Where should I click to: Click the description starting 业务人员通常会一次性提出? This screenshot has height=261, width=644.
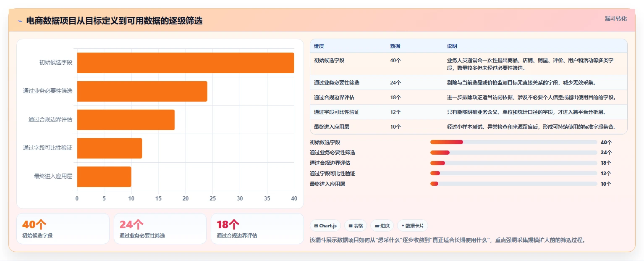coord(530,64)
